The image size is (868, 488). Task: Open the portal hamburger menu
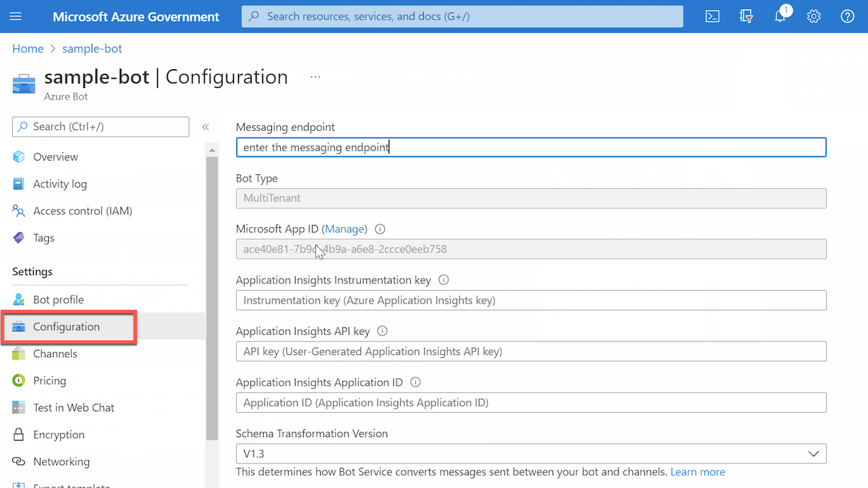click(x=16, y=16)
